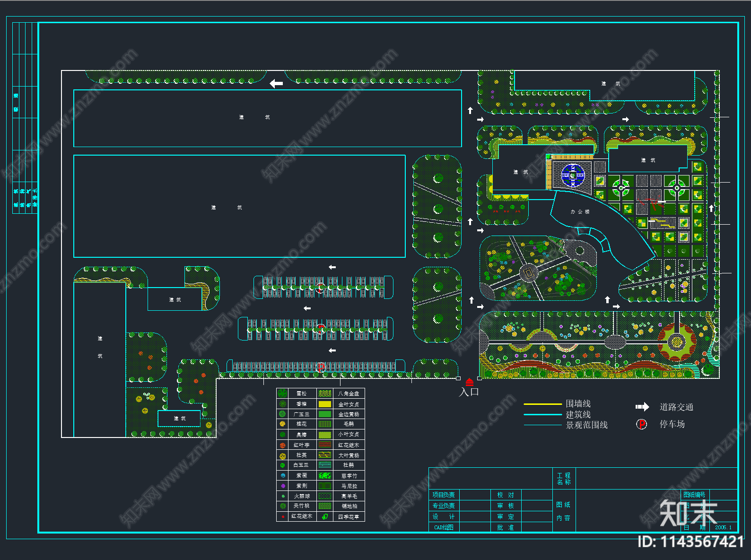Select the red P 停车场 legend symbol
The image size is (751, 560).
tap(641, 424)
